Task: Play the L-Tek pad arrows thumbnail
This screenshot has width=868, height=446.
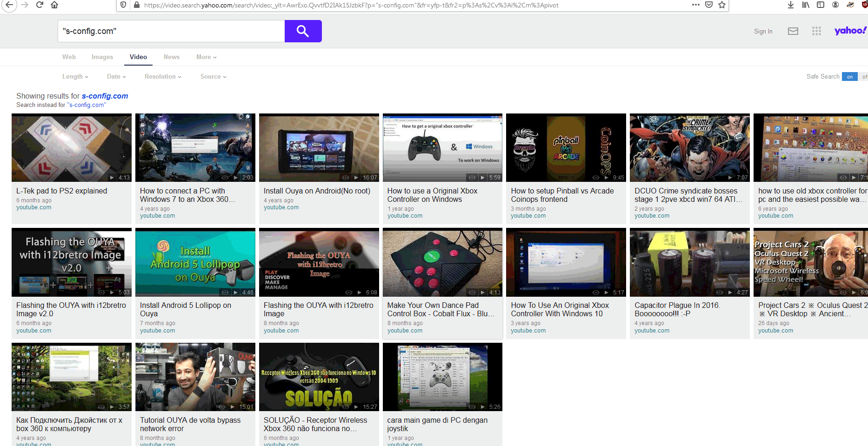Action: coord(72,148)
